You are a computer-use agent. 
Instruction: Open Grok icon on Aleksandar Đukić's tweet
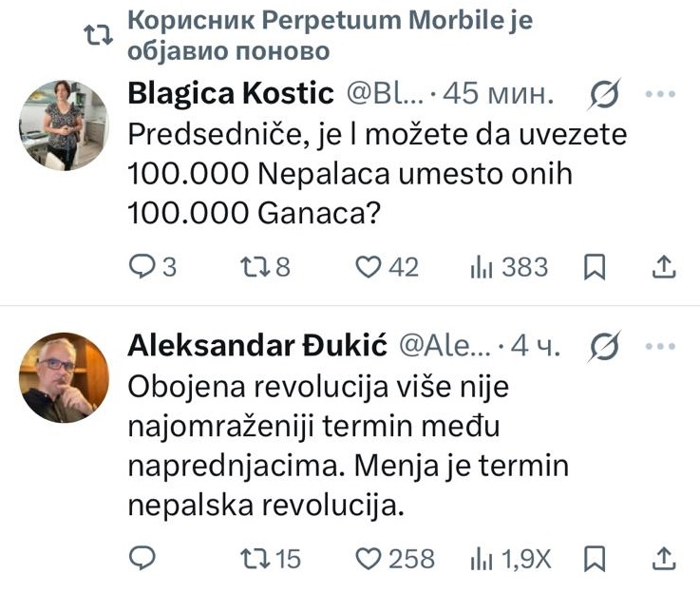point(604,347)
